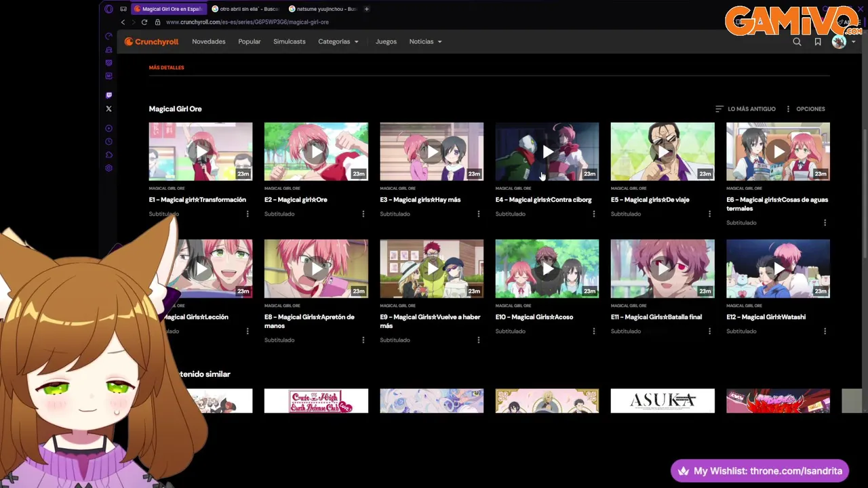The height and width of the screenshot is (488, 868).
Task: Open E1 – Magical girl☆Transformación title link
Action: pyautogui.click(x=197, y=200)
